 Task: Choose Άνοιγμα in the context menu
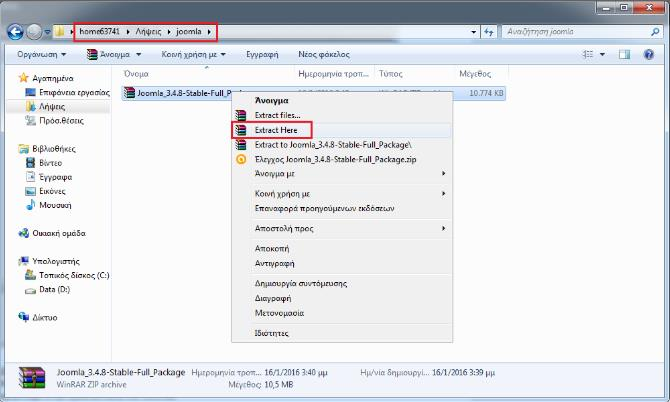click(342, 100)
